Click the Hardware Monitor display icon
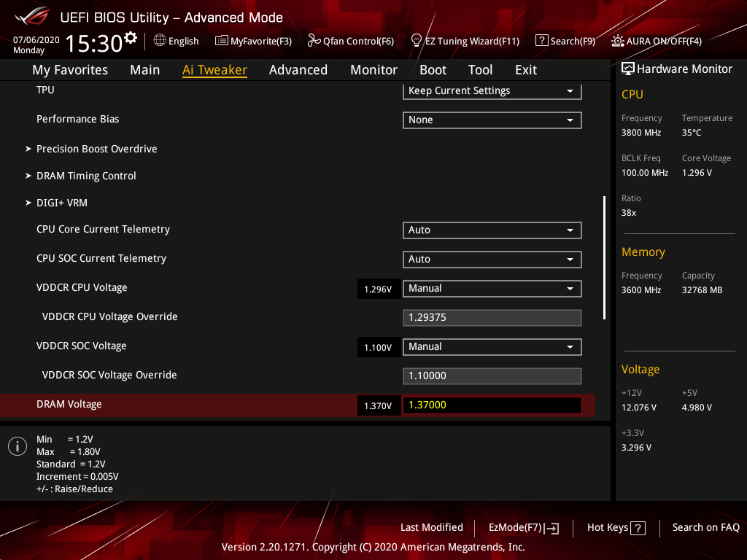 [x=628, y=69]
